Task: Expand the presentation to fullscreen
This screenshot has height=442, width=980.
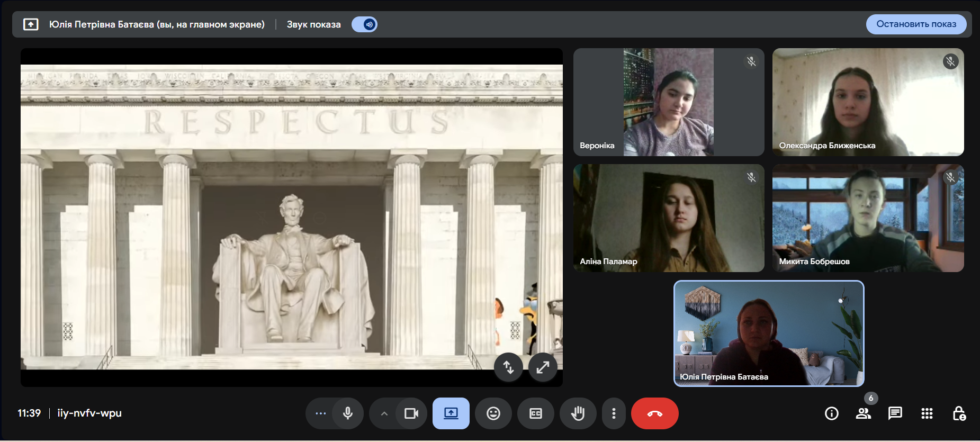Action: point(543,367)
